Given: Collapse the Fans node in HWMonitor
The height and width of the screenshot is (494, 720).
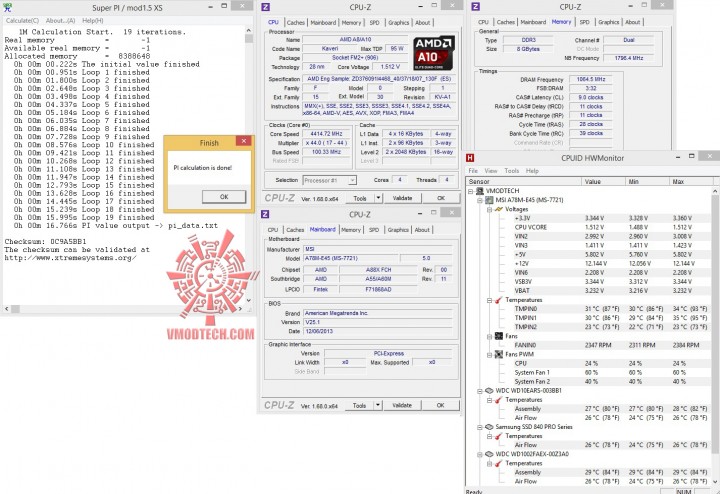Looking at the screenshot, I should click(x=489, y=337).
